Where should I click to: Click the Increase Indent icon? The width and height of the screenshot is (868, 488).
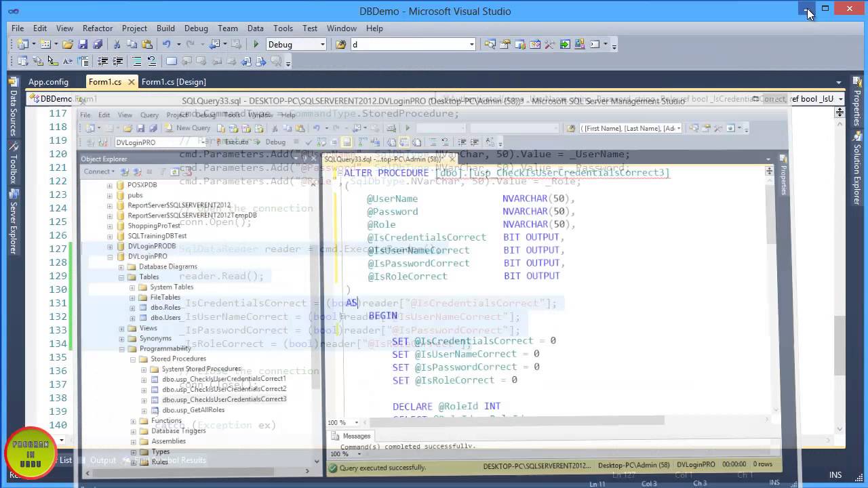click(117, 61)
